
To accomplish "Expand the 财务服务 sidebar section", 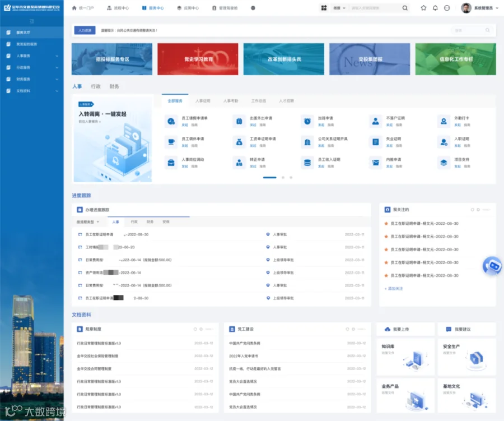I will [x=32, y=79].
